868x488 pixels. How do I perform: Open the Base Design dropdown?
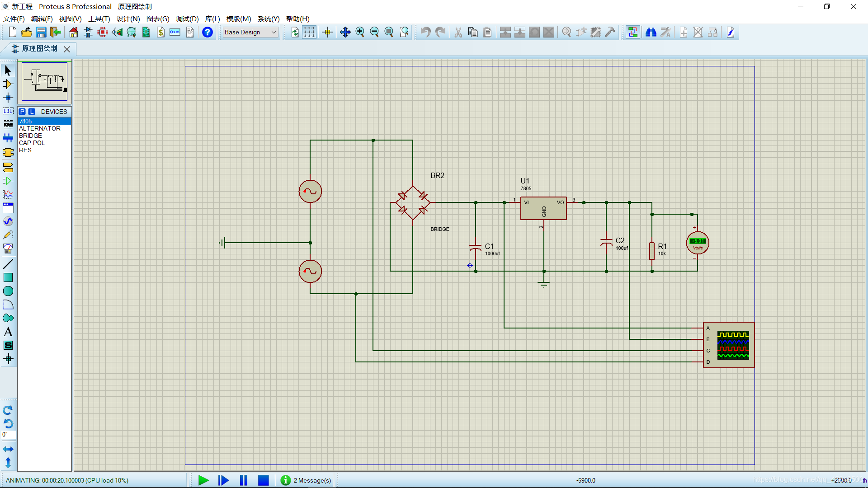(250, 32)
